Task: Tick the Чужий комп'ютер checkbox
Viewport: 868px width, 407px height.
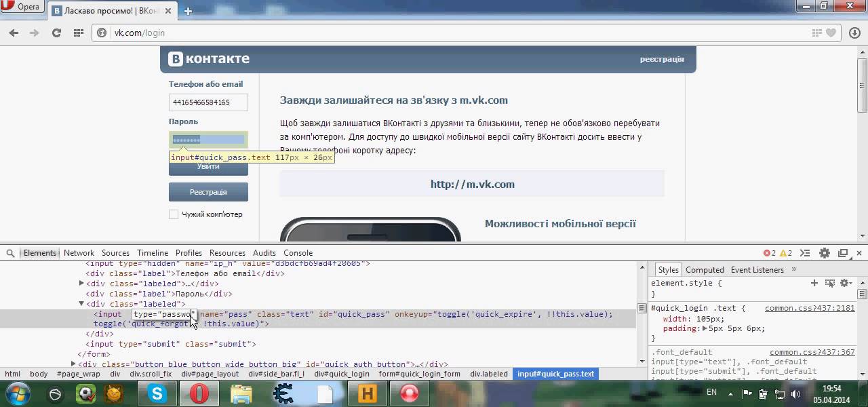Action: tap(174, 214)
